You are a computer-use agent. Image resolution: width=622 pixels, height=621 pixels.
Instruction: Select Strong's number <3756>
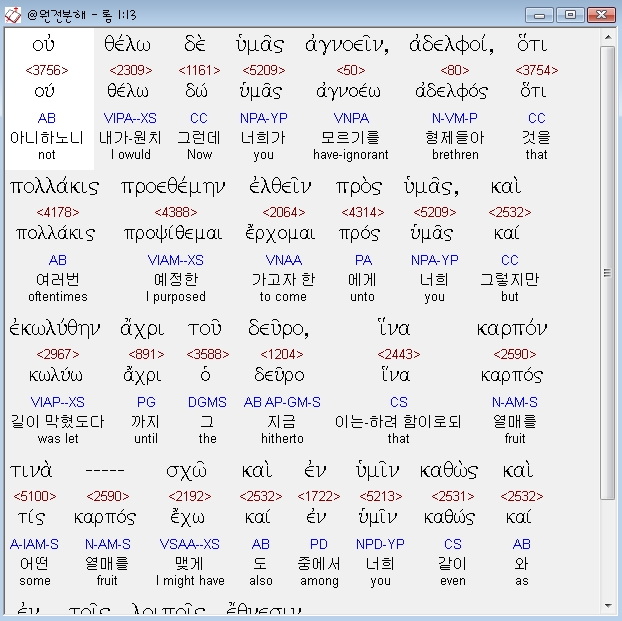(x=47, y=70)
